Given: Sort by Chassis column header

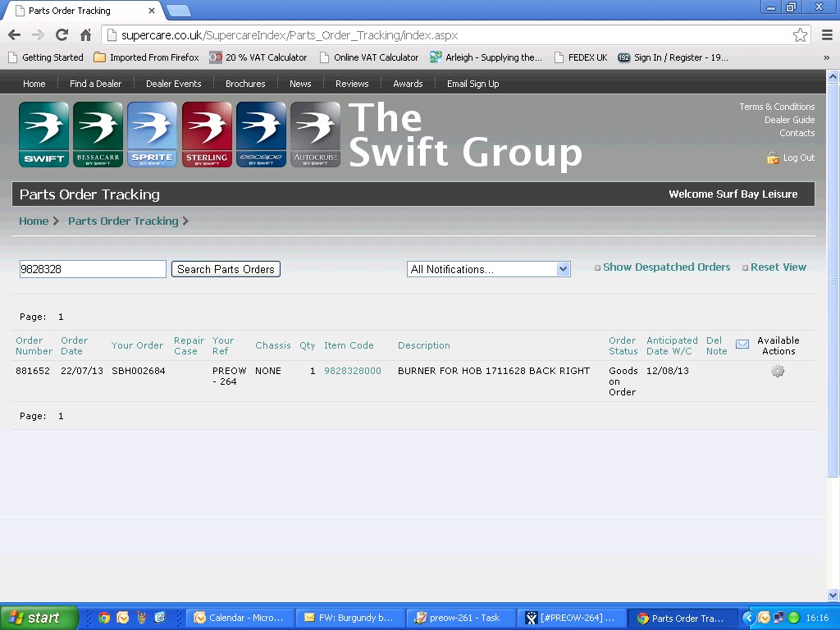Looking at the screenshot, I should click(272, 345).
